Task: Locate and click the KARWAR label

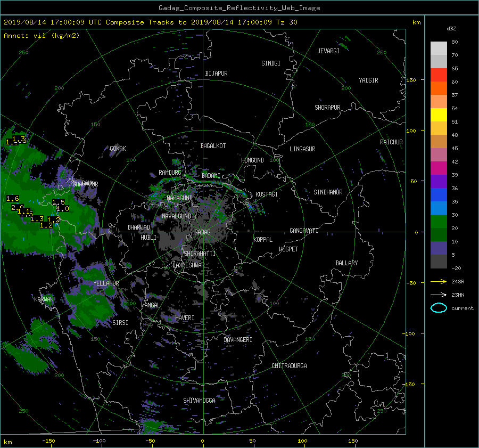Action: (x=44, y=299)
